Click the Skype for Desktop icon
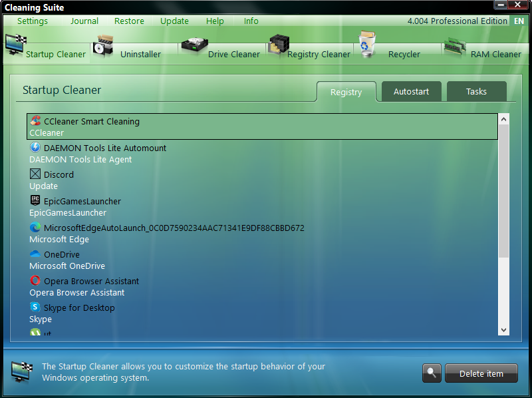This screenshot has width=532, height=398. click(35, 307)
